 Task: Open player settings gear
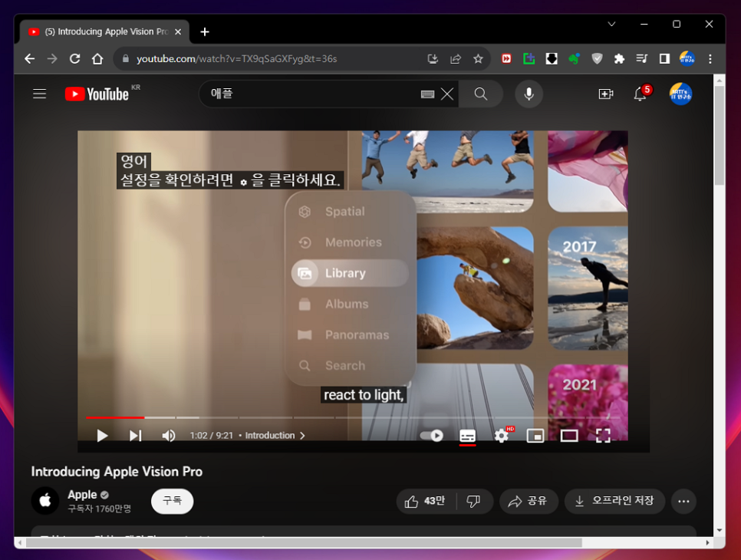click(502, 435)
